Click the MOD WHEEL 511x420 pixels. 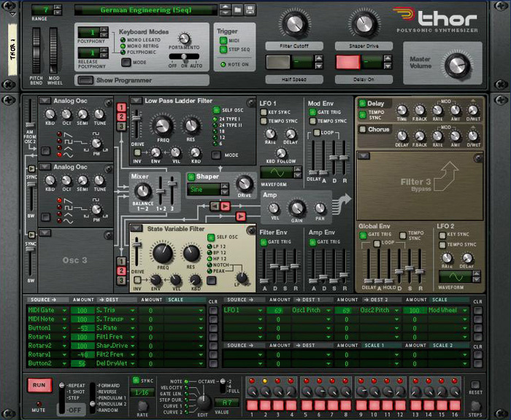(x=53, y=50)
